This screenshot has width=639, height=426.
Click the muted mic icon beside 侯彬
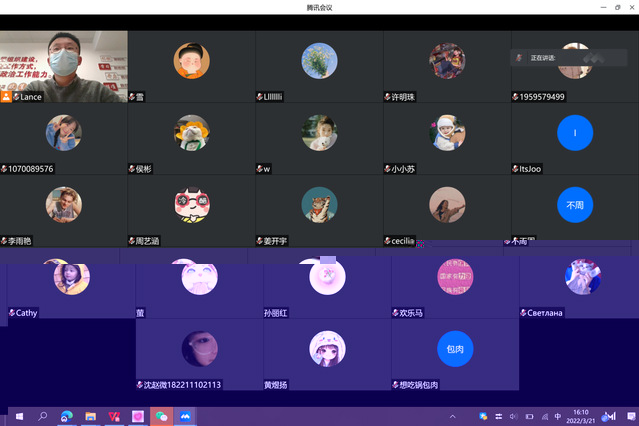pyautogui.click(x=132, y=169)
